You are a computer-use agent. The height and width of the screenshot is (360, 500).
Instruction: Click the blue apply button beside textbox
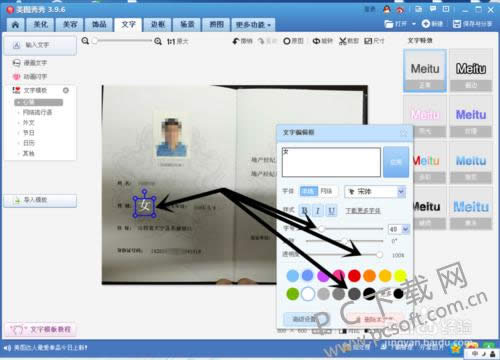(396, 162)
